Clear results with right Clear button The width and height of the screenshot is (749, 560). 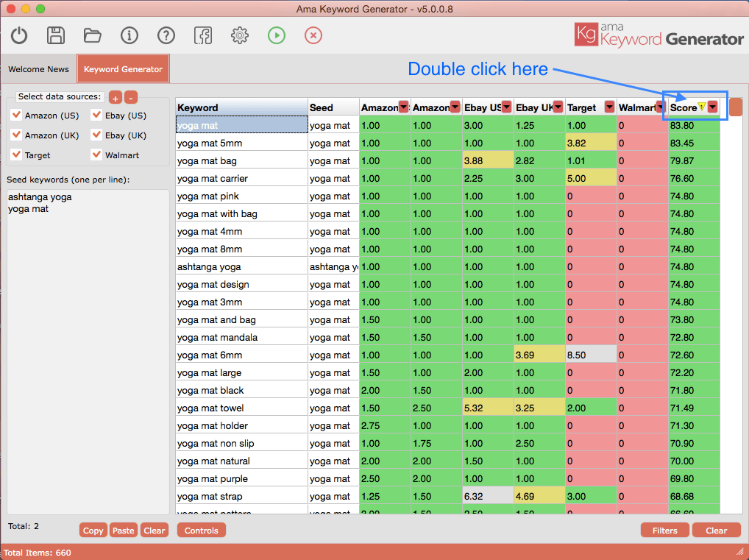point(717,531)
